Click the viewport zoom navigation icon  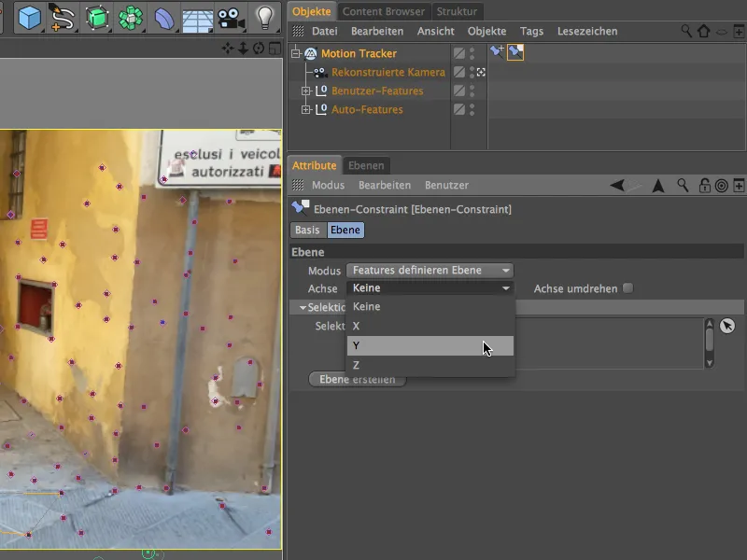(x=243, y=49)
